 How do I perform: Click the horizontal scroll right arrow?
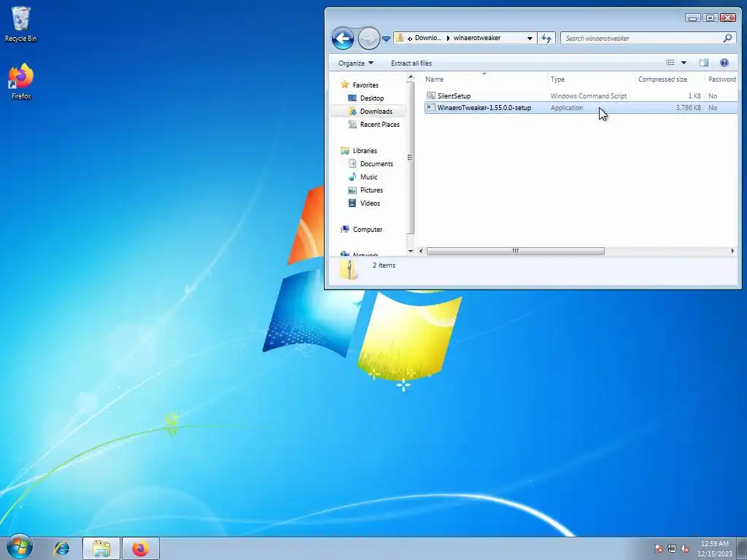click(732, 251)
